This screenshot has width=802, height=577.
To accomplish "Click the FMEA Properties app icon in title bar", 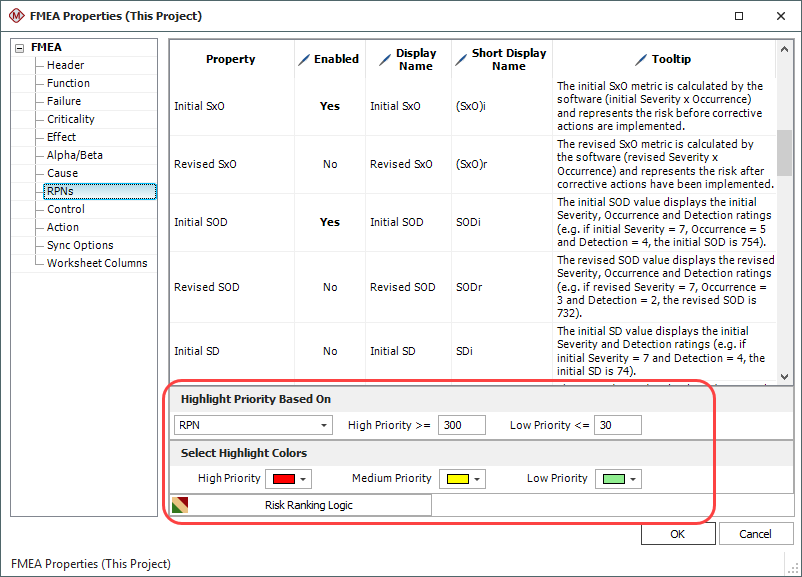I will [x=13, y=16].
